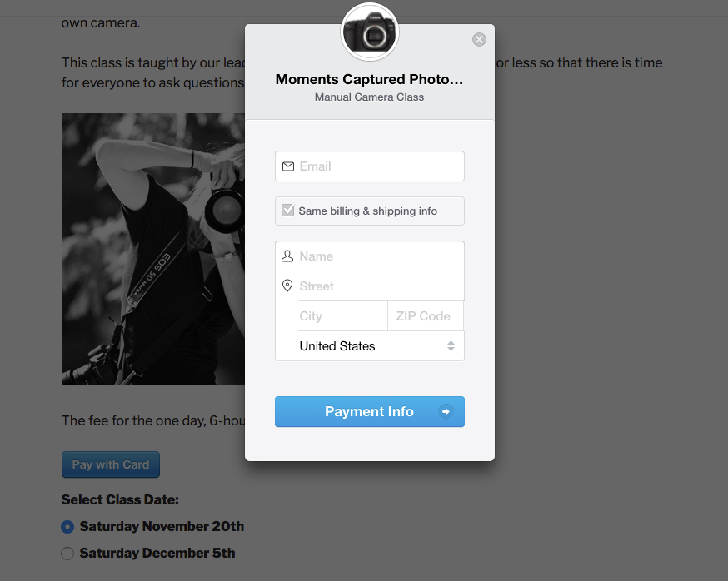Open the United States country dropdown
The image size is (728, 581).
(369, 346)
